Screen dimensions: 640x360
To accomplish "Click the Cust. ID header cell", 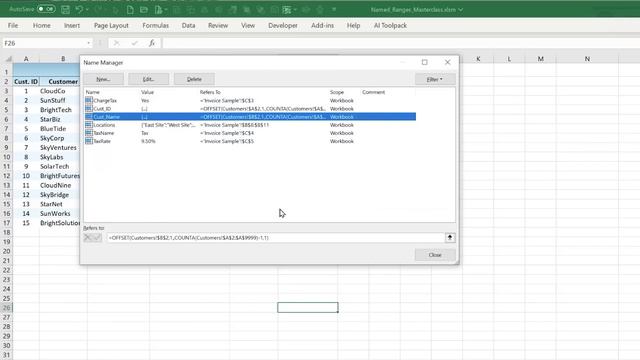I will pos(26,82).
